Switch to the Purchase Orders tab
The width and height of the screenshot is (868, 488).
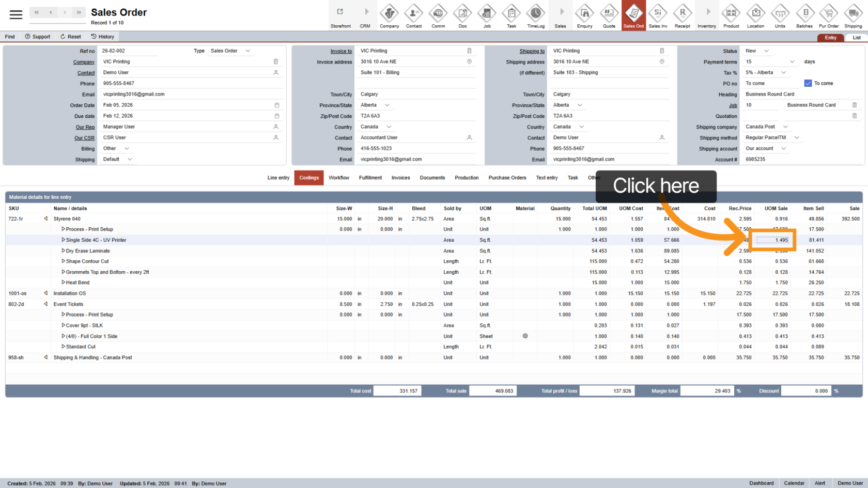click(507, 178)
